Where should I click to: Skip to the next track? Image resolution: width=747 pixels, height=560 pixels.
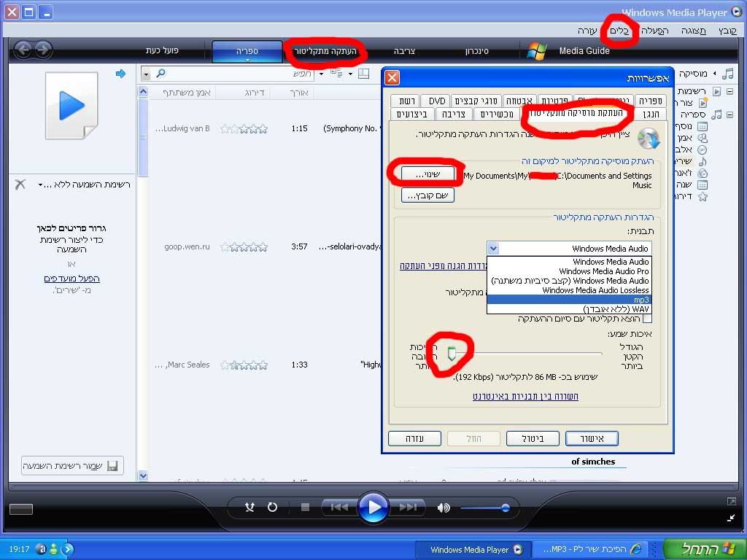[x=407, y=507]
